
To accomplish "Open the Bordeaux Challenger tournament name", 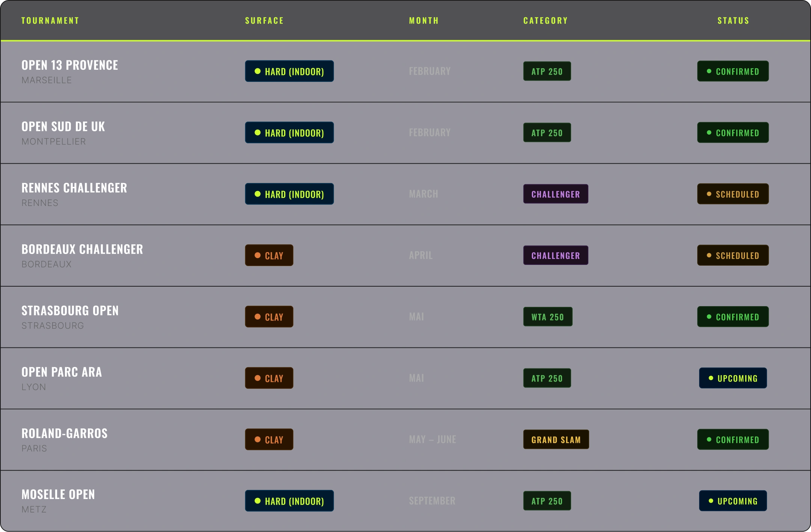I will coord(82,249).
